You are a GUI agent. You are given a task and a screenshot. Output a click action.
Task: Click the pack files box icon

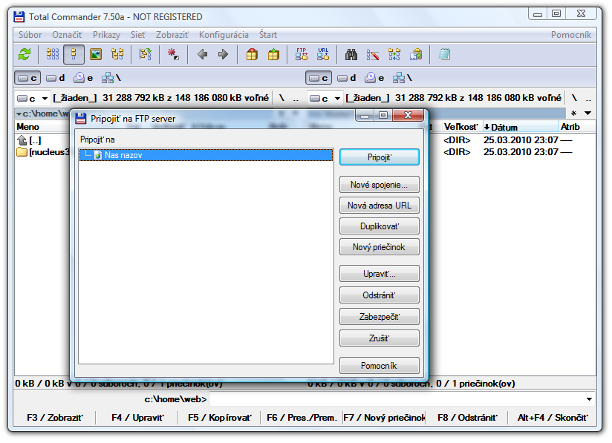tap(252, 54)
